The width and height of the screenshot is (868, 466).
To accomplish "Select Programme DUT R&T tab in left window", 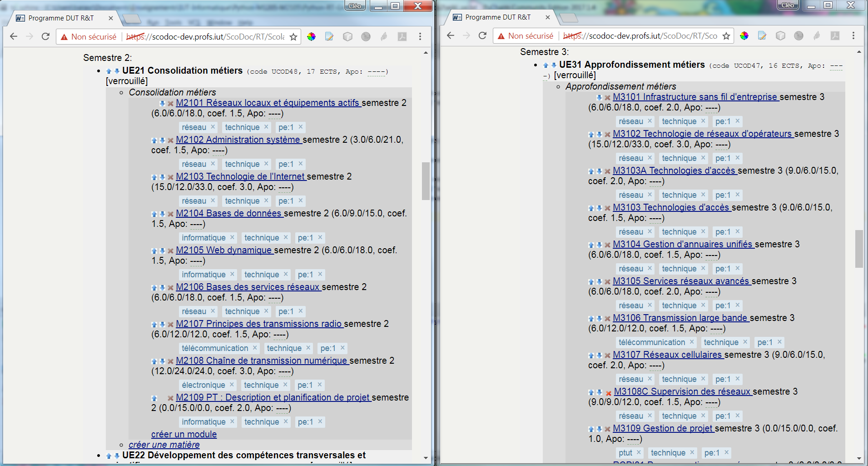I will pos(61,18).
